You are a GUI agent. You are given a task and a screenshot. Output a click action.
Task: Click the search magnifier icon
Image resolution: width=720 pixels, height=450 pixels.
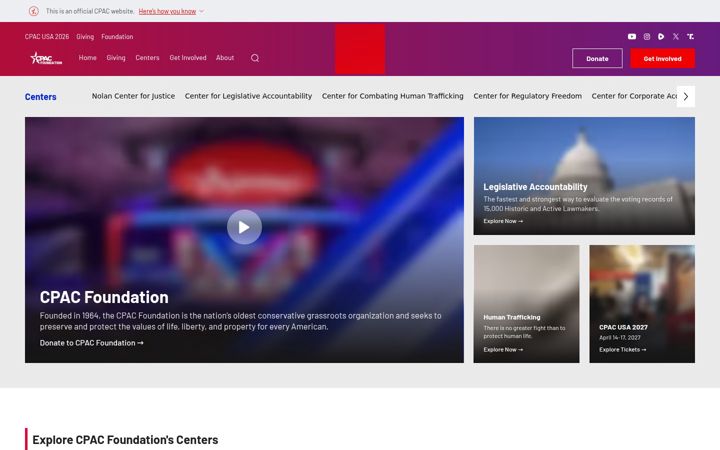coord(255,58)
